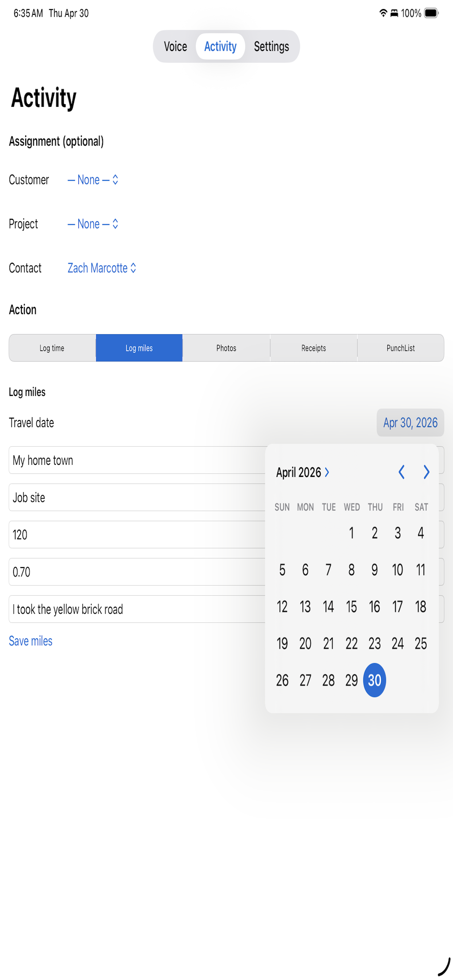Pick April 8 in calendar
The width and height of the screenshot is (453, 980).
point(351,569)
